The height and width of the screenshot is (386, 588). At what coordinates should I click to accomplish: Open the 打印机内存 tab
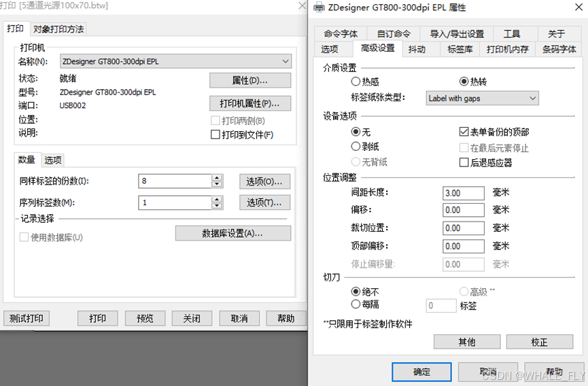pyautogui.click(x=508, y=49)
